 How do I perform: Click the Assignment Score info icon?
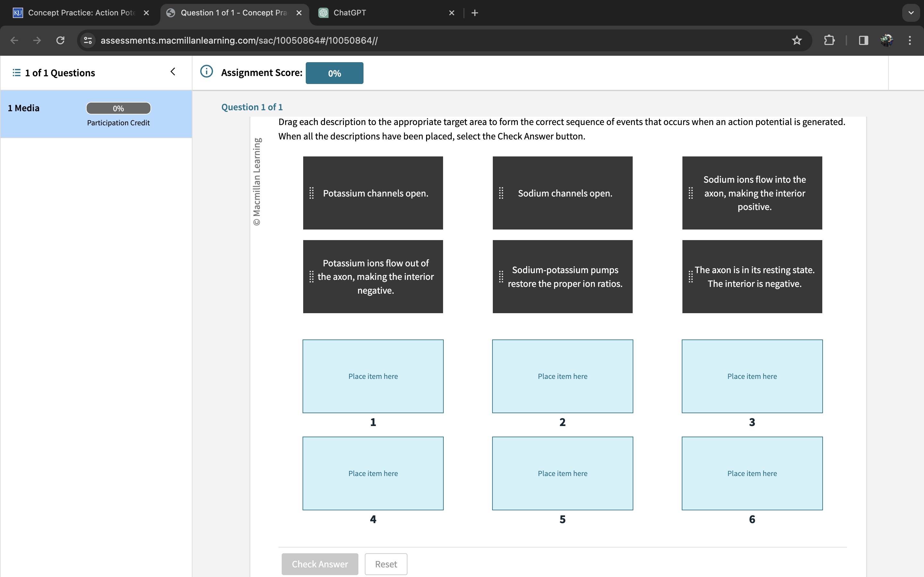(x=206, y=71)
